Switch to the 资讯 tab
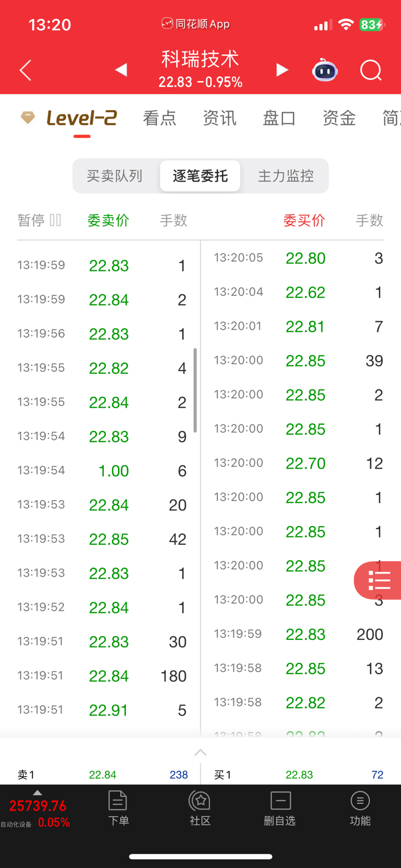401x868 pixels. 219,118
